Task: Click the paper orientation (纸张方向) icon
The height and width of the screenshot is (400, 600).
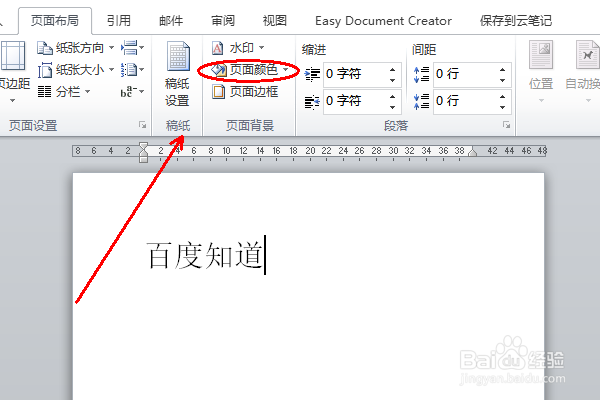Action: tap(45, 48)
